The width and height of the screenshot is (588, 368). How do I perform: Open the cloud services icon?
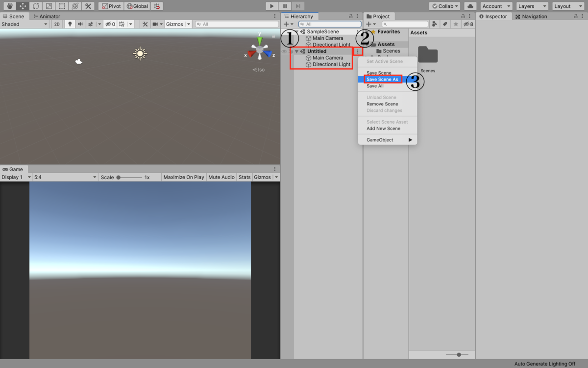click(470, 6)
